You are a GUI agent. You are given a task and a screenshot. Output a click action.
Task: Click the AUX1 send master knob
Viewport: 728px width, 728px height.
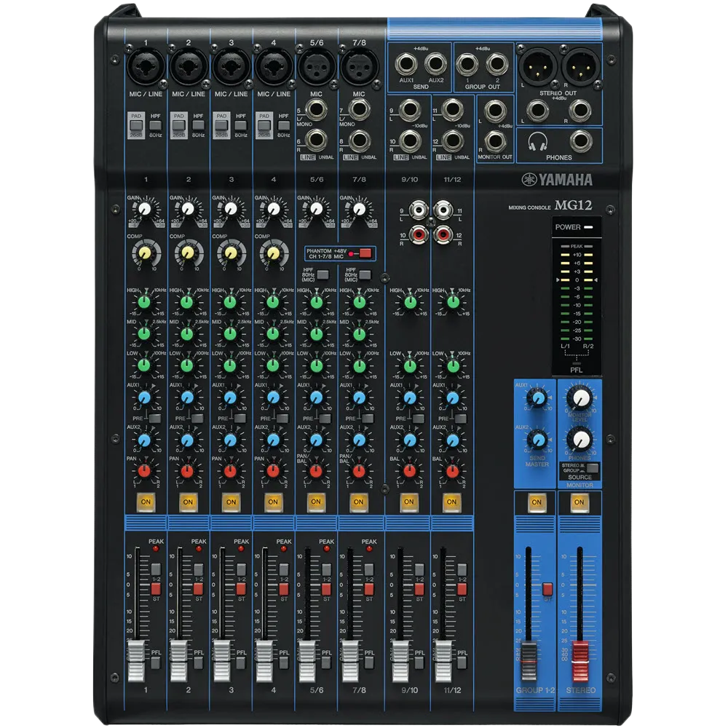537,397
